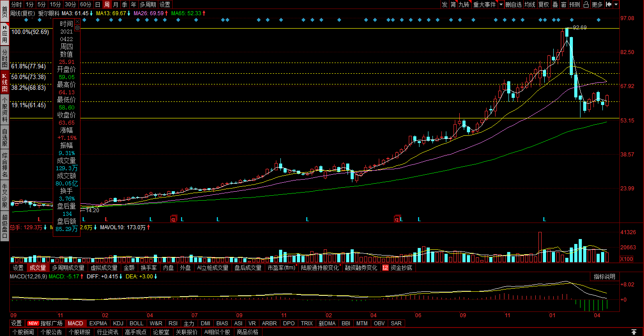Open 更多 more options
The height and width of the screenshot is (336, 644).
(597, 4)
